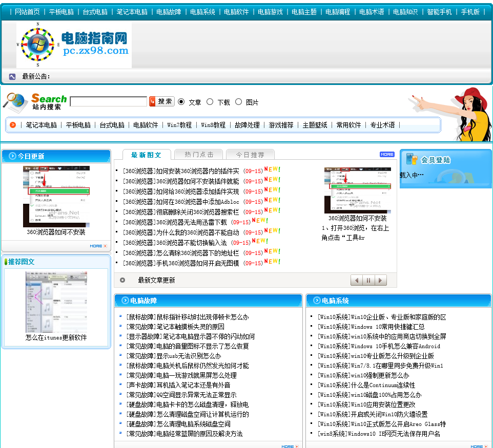Click 专业术语 in the secondary nav bar
Viewport: 493px width, 448px height.
tap(382, 125)
